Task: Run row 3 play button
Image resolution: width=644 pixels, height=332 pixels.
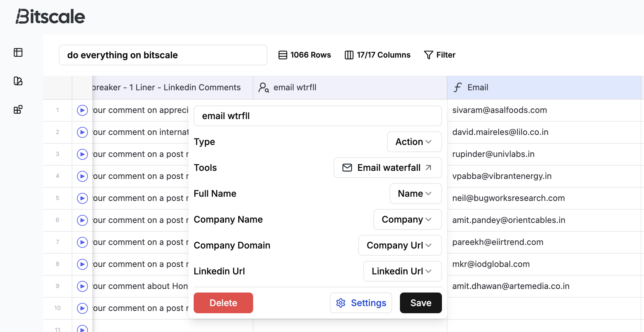Action: [x=82, y=154]
